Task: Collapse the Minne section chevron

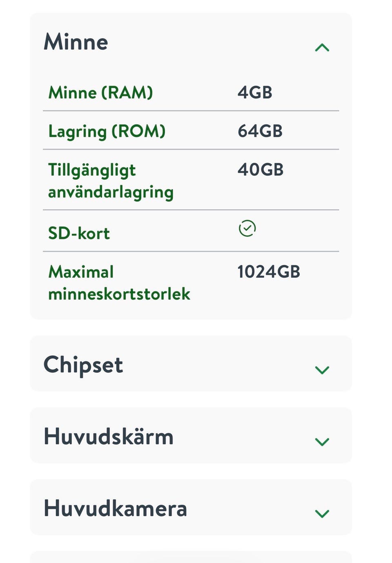Action: [322, 48]
